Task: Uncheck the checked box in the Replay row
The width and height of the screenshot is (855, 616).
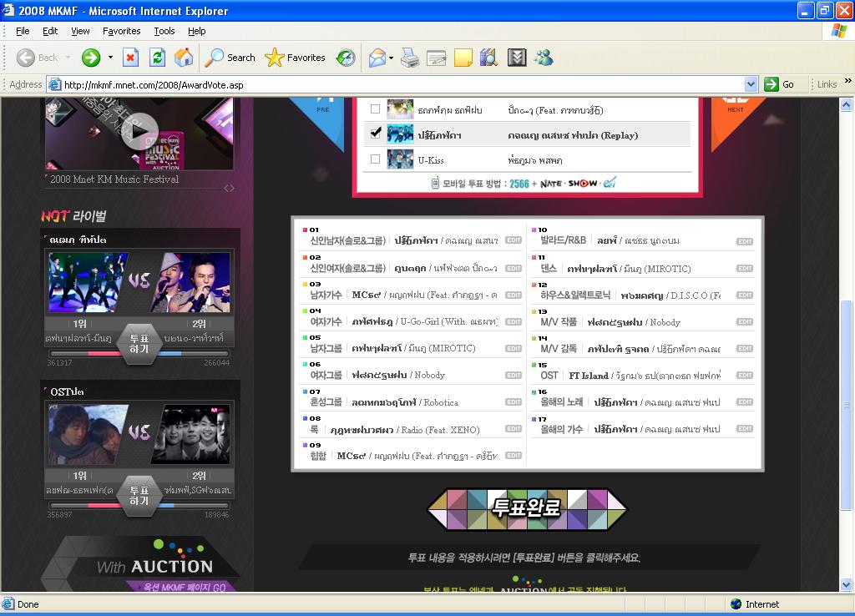Action: tap(375, 133)
